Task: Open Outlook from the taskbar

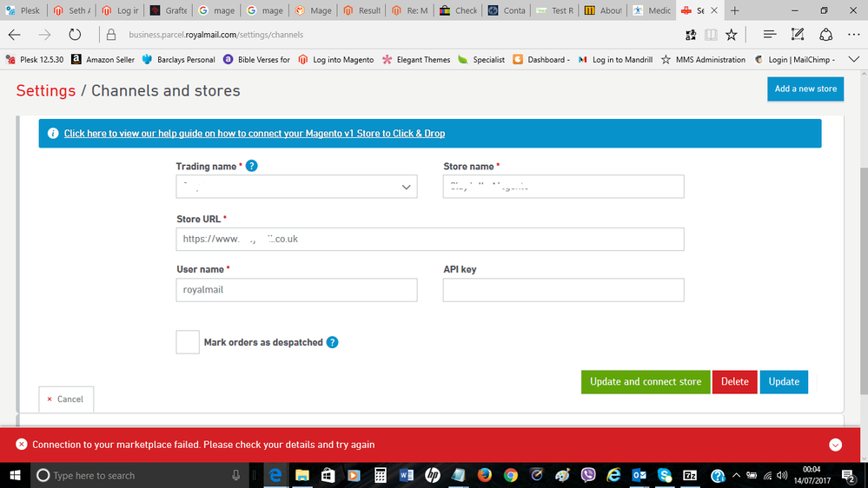Action: pyautogui.click(x=639, y=475)
